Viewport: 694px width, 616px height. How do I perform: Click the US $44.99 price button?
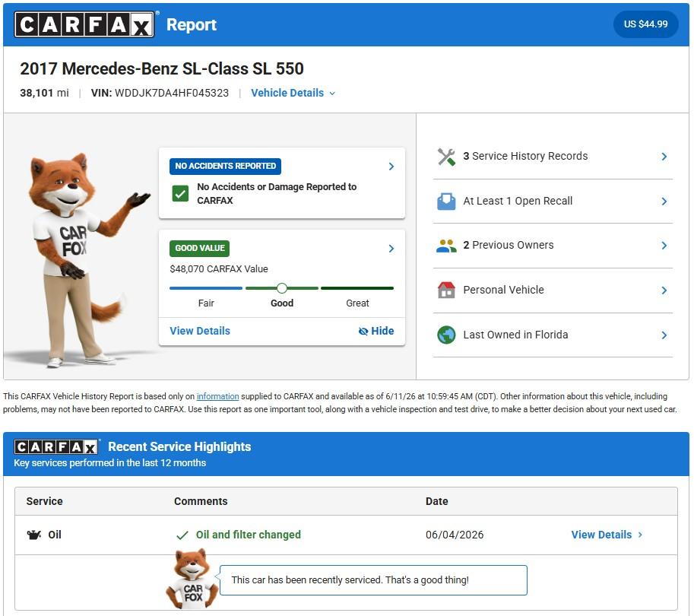tap(645, 24)
